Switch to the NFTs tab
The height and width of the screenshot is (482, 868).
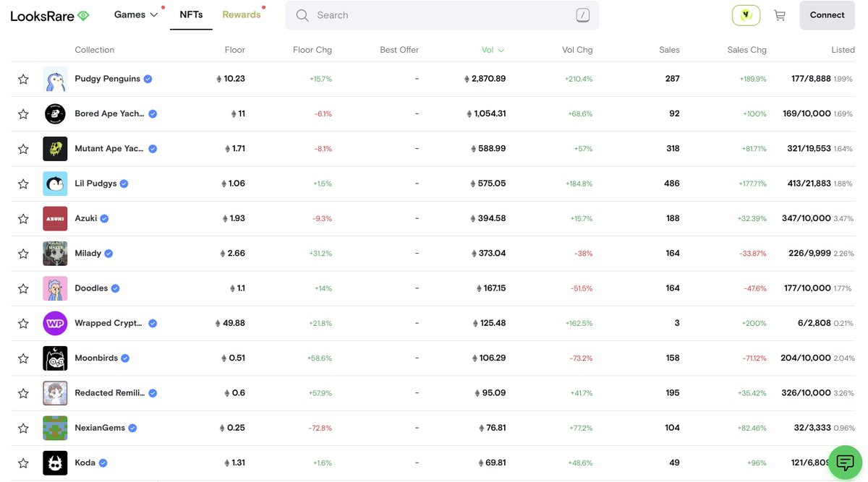[x=191, y=14]
